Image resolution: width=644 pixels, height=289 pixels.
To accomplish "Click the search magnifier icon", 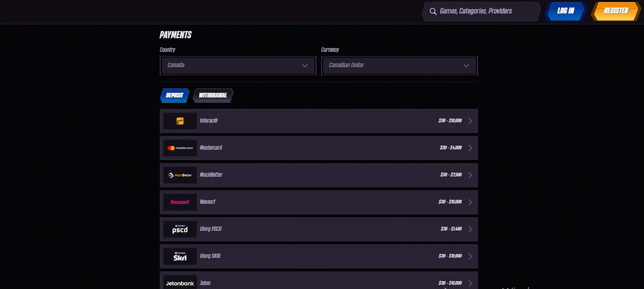I will coord(433,11).
